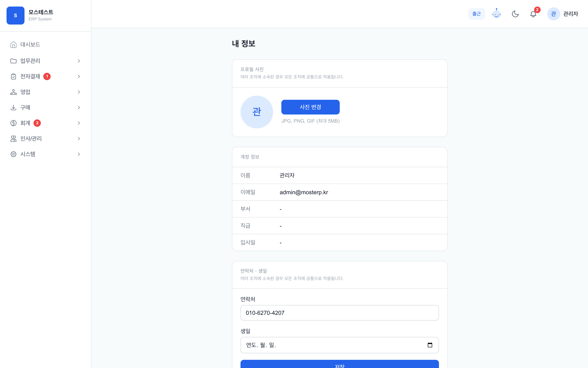588x368 pixels.
Task: Go to 대시보드 menu item
Action: (x=46, y=45)
